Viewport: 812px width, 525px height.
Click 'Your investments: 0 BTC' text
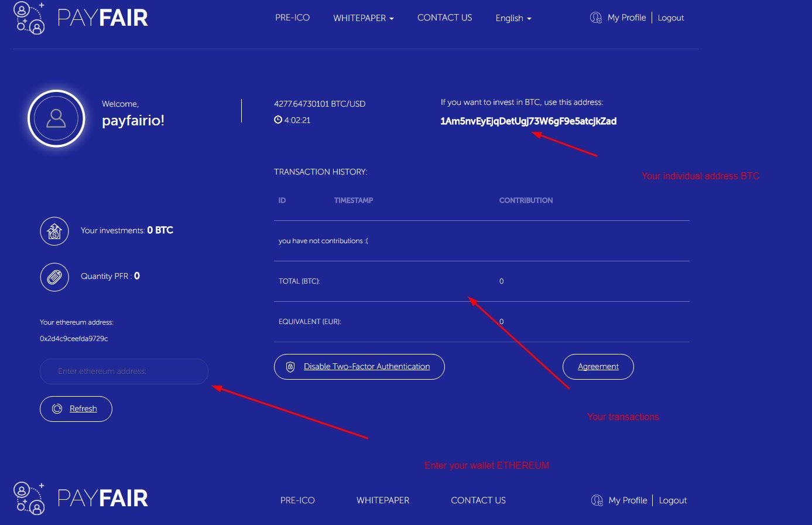(x=127, y=230)
